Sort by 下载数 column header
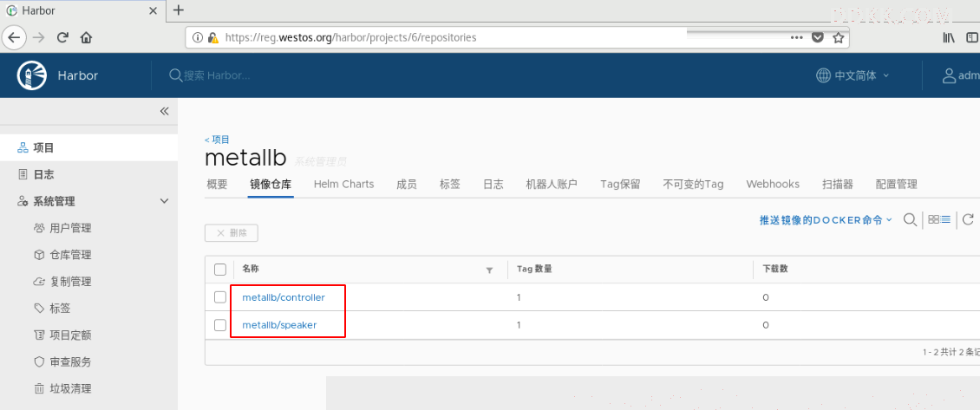The width and height of the screenshot is (980, 410). coord(775,270)
